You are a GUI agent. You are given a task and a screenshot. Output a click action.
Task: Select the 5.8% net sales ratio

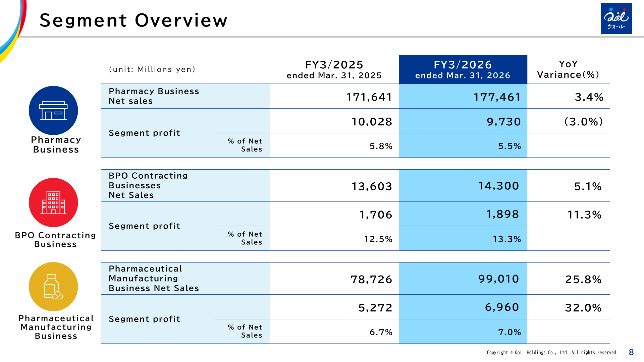(381, 146)
